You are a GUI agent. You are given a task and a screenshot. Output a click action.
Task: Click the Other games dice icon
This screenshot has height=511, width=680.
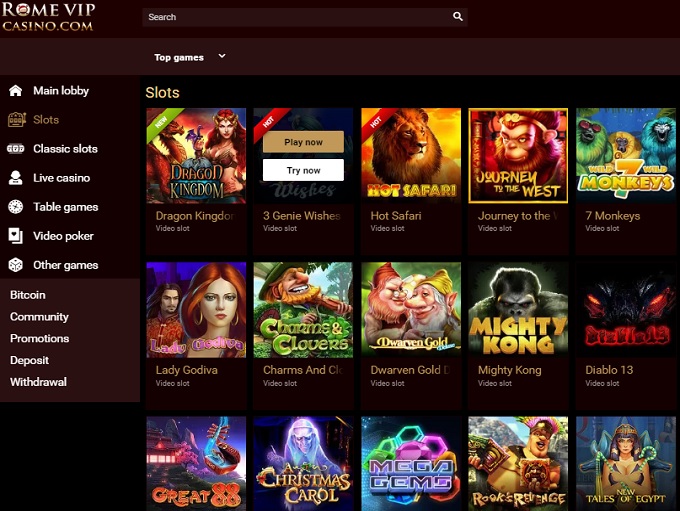pos(16,265)
